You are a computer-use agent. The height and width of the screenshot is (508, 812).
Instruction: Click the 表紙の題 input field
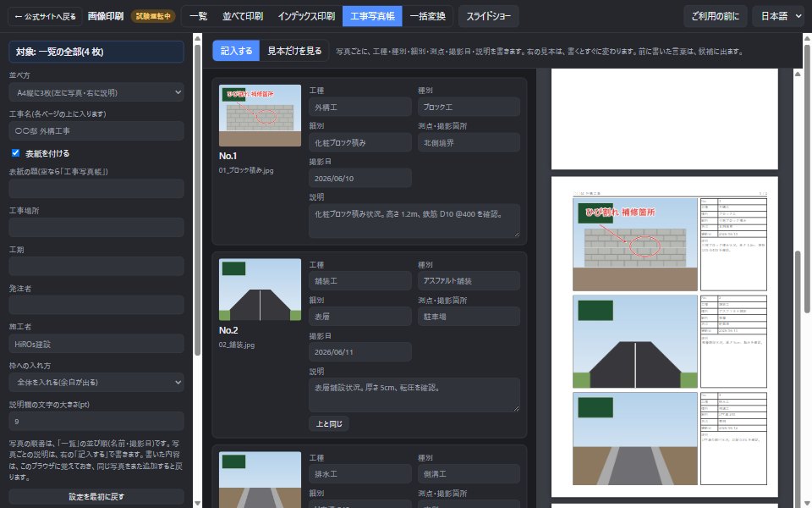pos(96,189)
